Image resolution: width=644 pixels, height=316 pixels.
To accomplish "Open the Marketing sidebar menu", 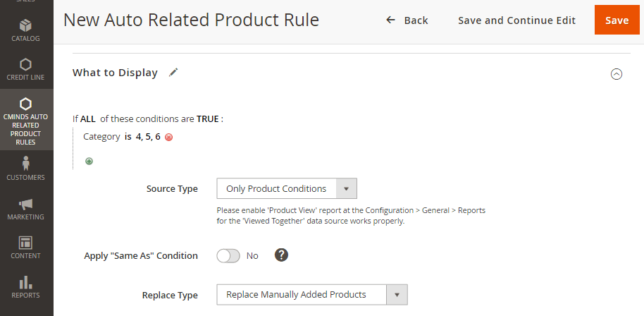I will 26,208.
